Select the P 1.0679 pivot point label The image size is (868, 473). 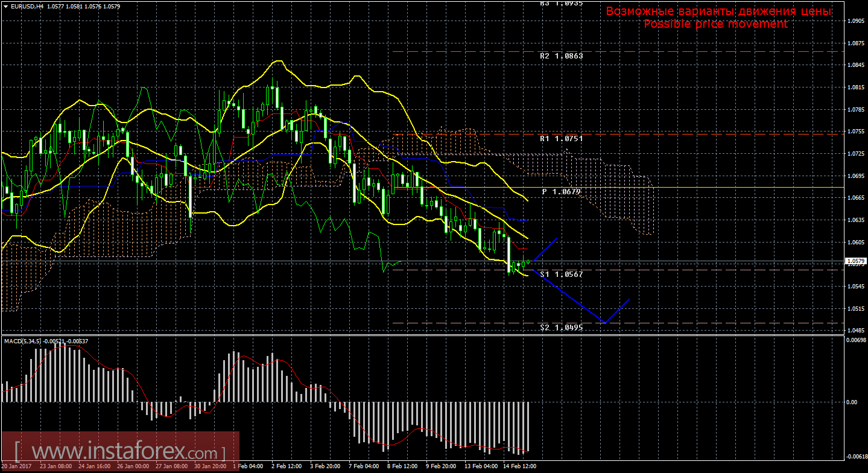pyautogui.click(x=561, y=191)
